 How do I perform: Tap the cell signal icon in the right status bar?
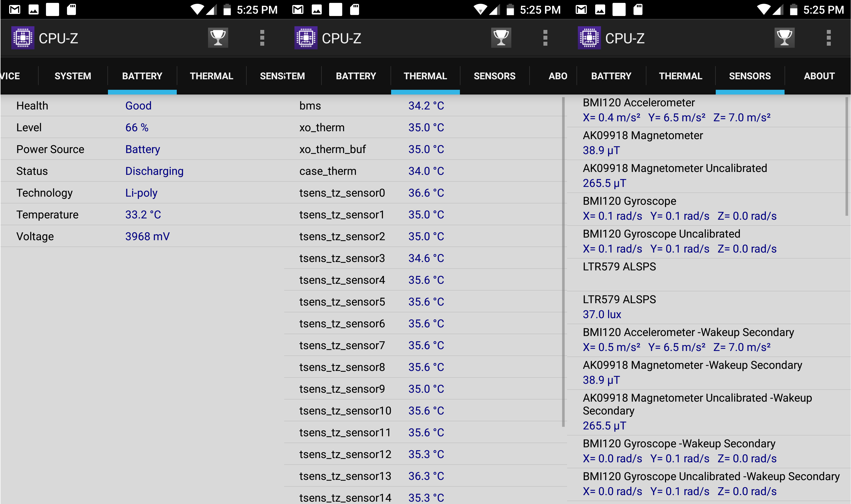(778, 9)
